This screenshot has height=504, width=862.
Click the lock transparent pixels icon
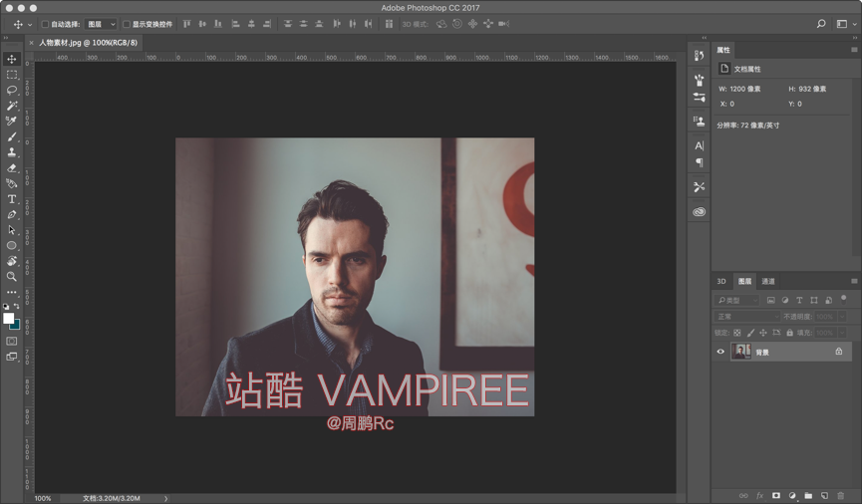click(x=737, y=333)
